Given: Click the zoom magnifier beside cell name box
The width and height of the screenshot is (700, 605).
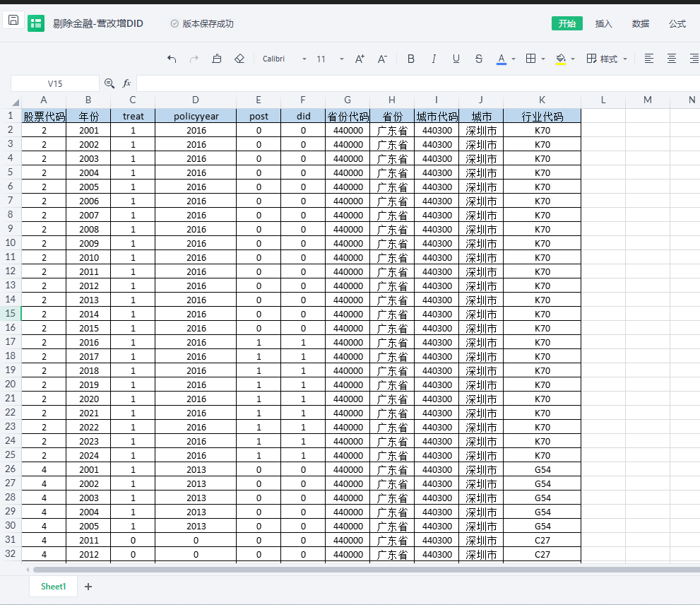Looking at the screenshot, I should [x=109, y=83].
